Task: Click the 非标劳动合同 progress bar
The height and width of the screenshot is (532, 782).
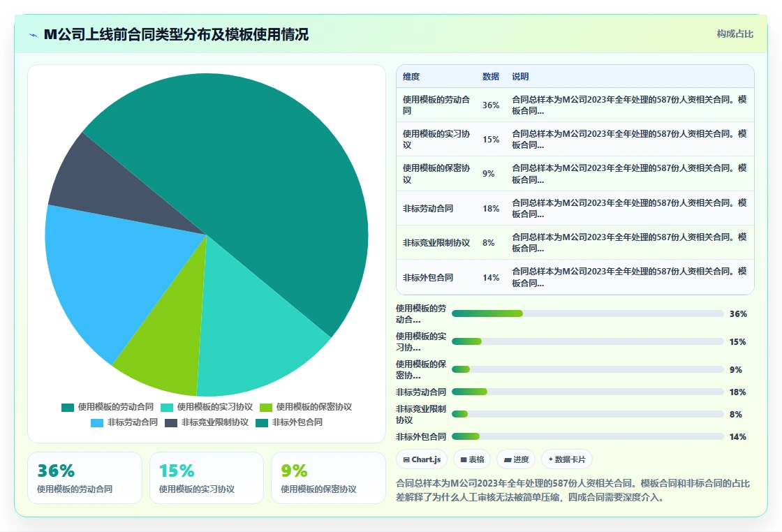Action: point(587,392)
